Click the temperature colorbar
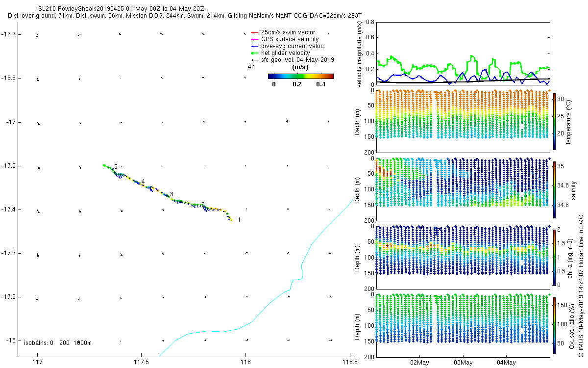This screenshot has height=368, width=588. pyautogui.click(x=554, y=122)
